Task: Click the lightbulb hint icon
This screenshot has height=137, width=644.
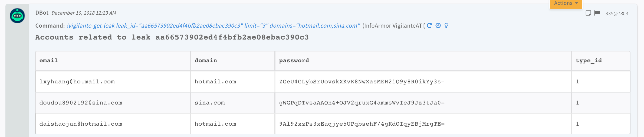Action: tap(446, 26)
